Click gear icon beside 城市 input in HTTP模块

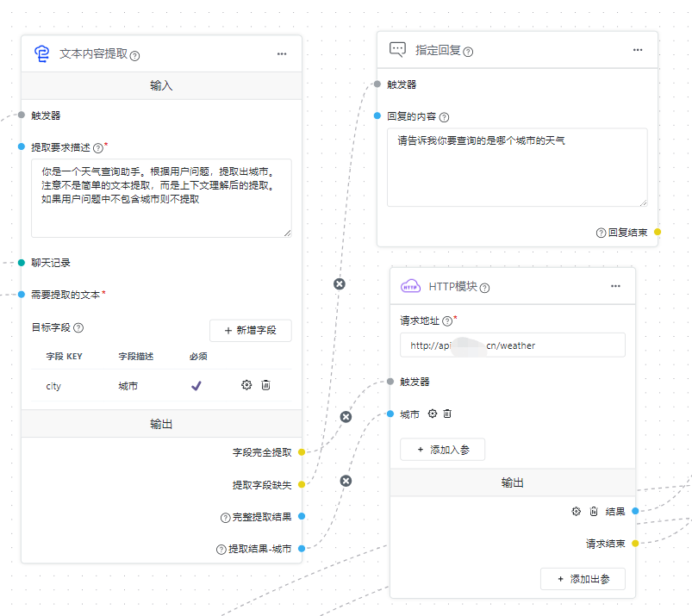click(433, 414)
